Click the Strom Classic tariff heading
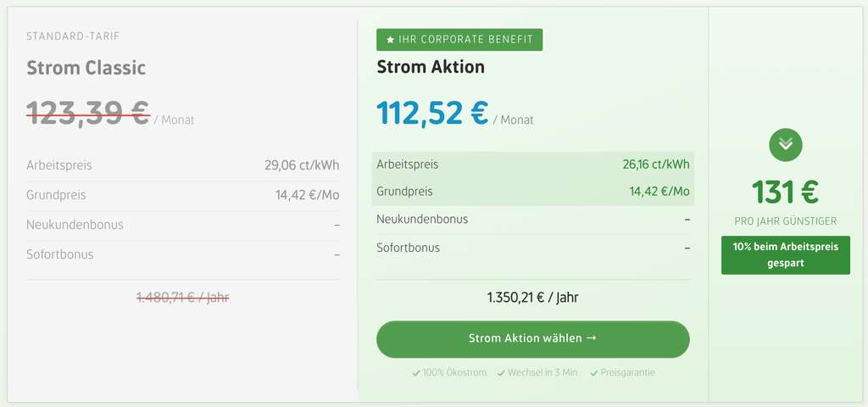Viewport: 868px width, 407px height. (x=86, y=68)
